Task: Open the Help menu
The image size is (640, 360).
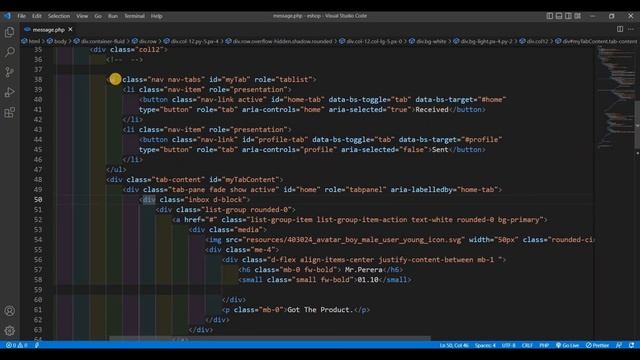Action: (x=156, y=16)
